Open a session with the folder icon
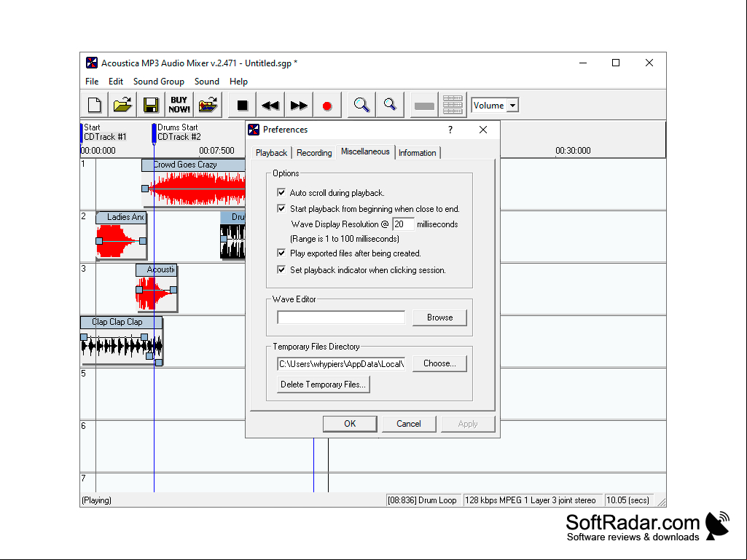This screenshot has height=560, width=747. click(122, 105)
